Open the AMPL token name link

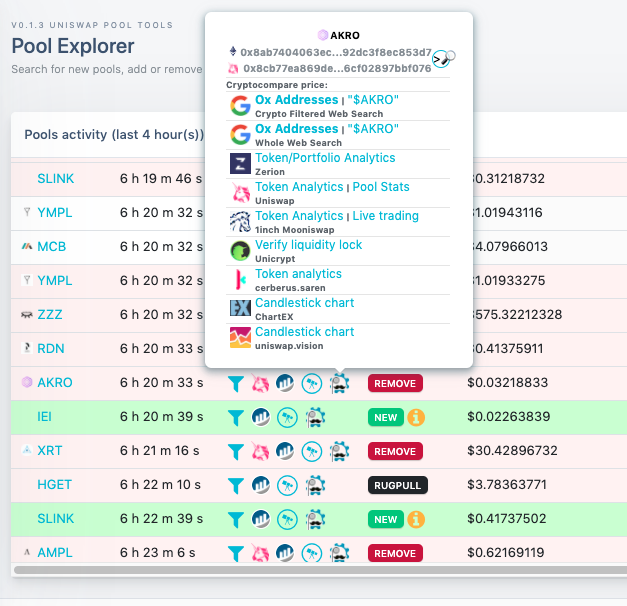coord(55,553)
